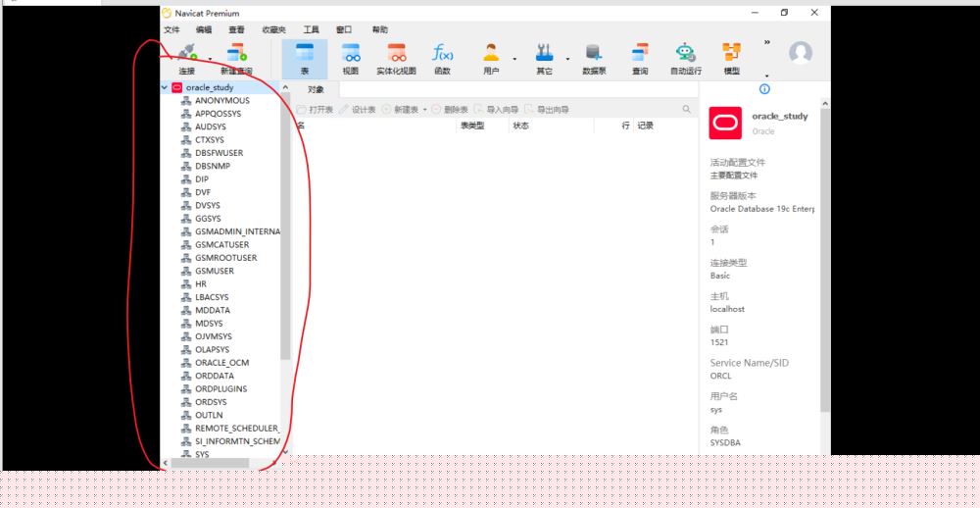This screenshot has height=508, width=980.
Task: Click the 连接 (Connection) toolbar icon
Action: click(x=186, y=57)
